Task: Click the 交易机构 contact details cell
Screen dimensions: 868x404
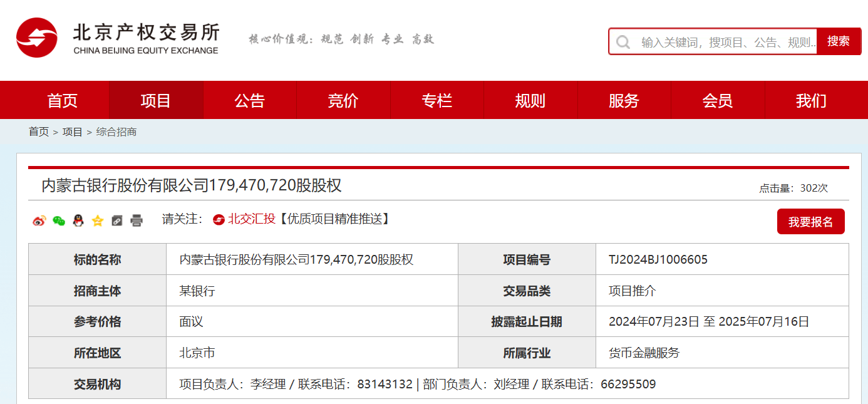Action: 507,384
